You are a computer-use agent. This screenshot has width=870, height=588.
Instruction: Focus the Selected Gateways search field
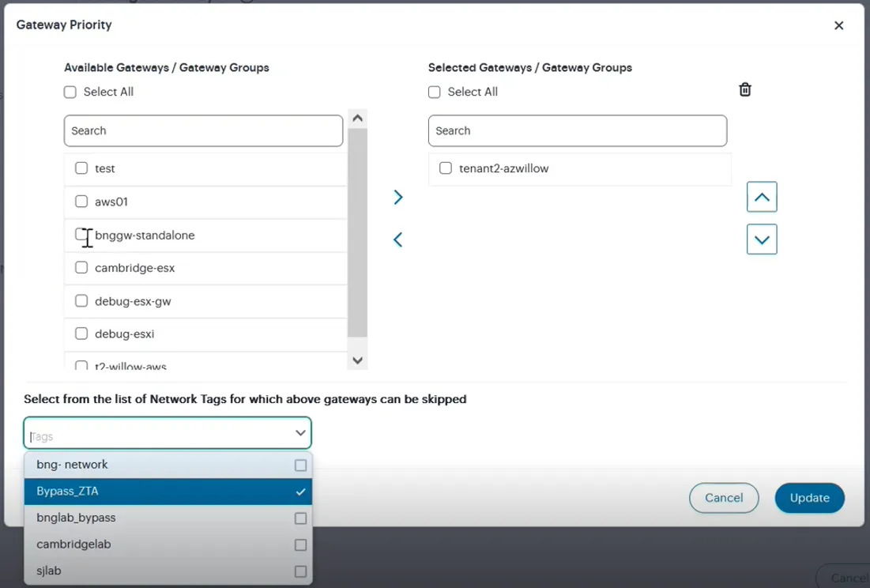578,131
